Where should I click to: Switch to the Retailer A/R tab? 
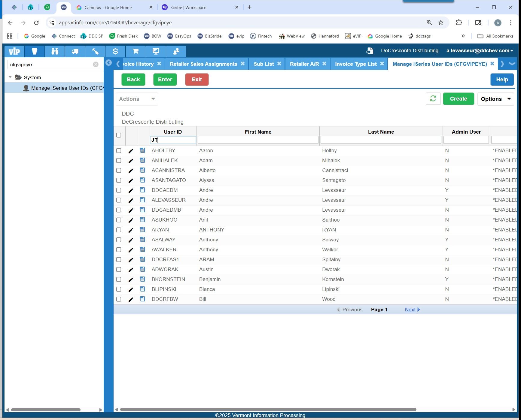304,64
